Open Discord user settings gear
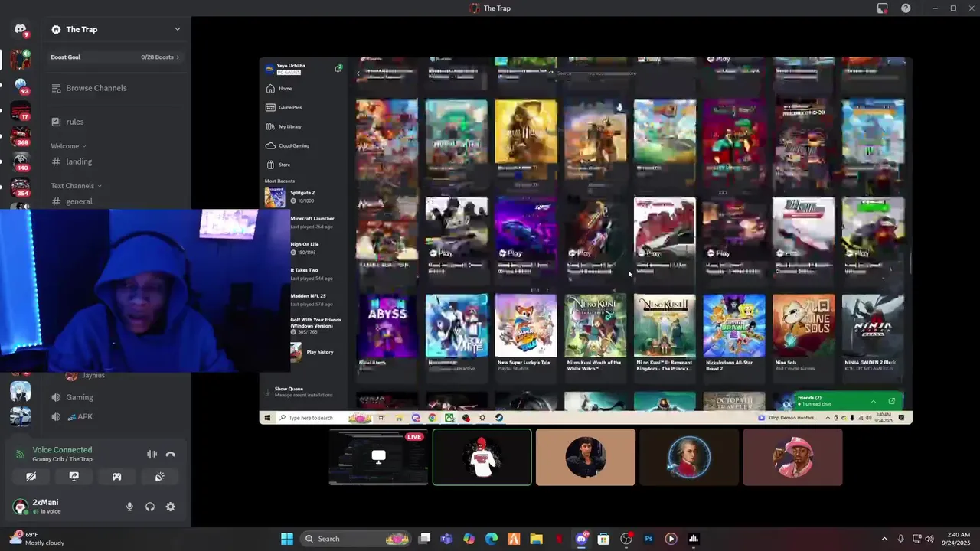The width and height of the screenshot is (980, 551). click(170, 507)
